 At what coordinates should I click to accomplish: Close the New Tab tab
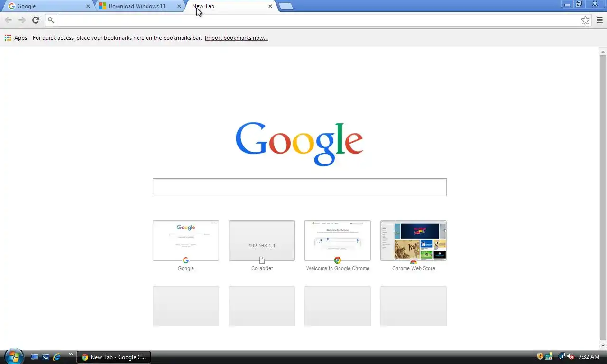click(x=270, y=6)
